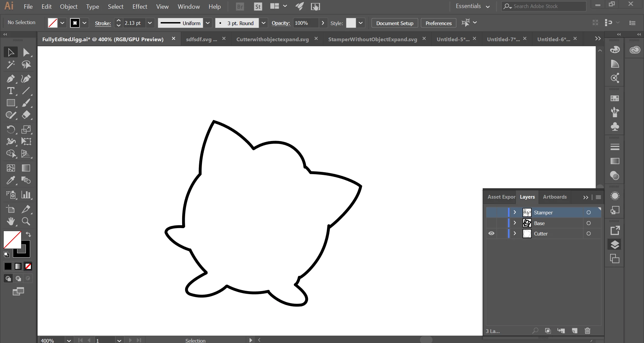This screenshot has height=343, width=644.
Task: Expand the Stamper layer
Action: click(515, 212)
